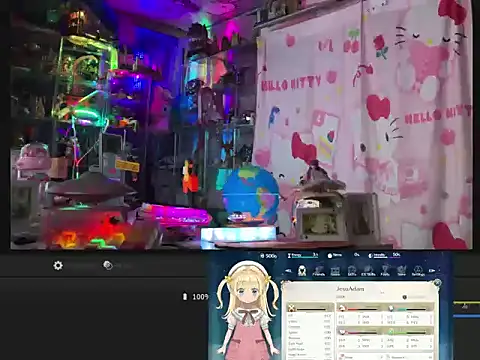The height and width of the screenshot is (360, 480).
Task: Click the teal-bar skill section icon
Action: click(391, 308)
